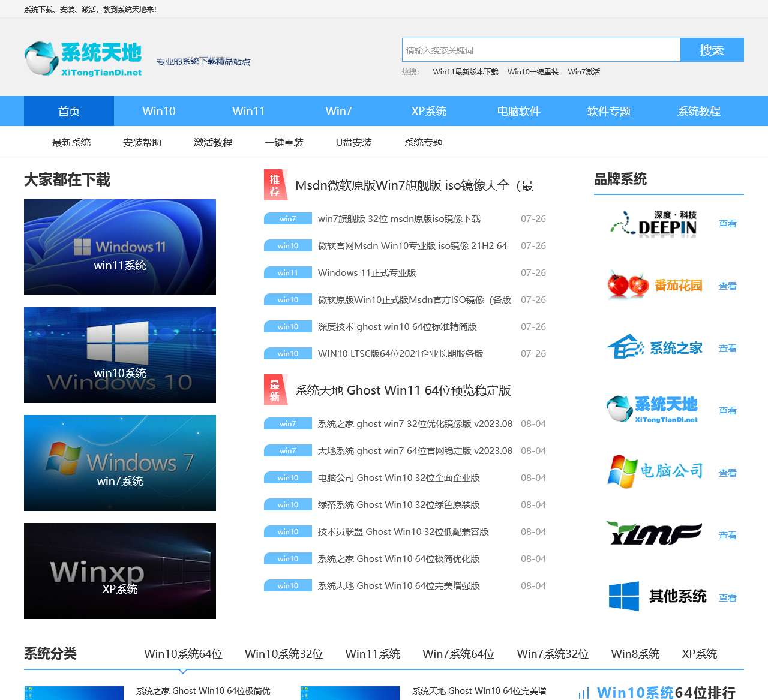Open Win10 in main navigation
The height and width of the screenshot is (700, 768).
click(x=159, y=111)
